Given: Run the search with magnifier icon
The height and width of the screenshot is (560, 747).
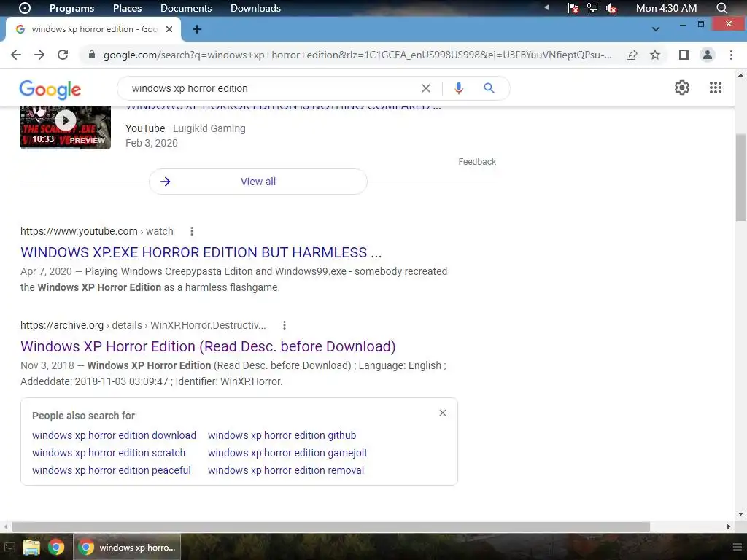Looking at the screenshot, I should (489, 88).
